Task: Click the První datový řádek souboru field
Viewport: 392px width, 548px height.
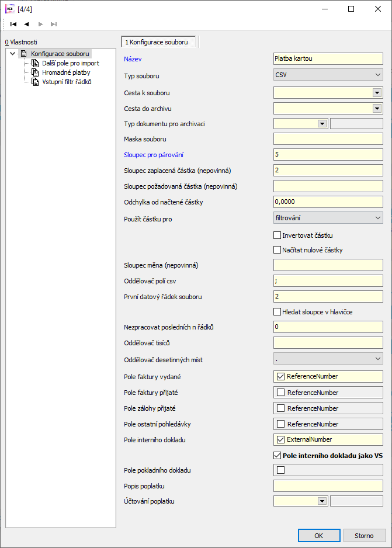Action: 328,296
